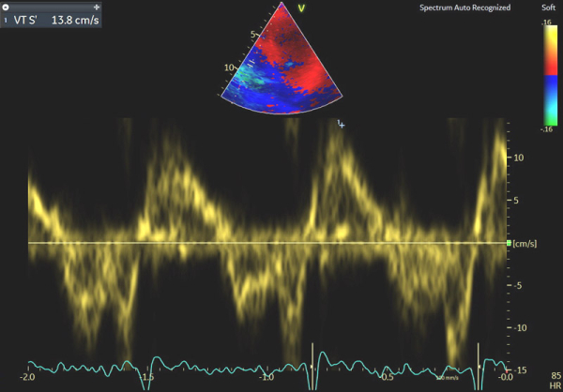Click the V probe orientation marker
This screenshot has width=563, height=392.
tap(301, 8)
